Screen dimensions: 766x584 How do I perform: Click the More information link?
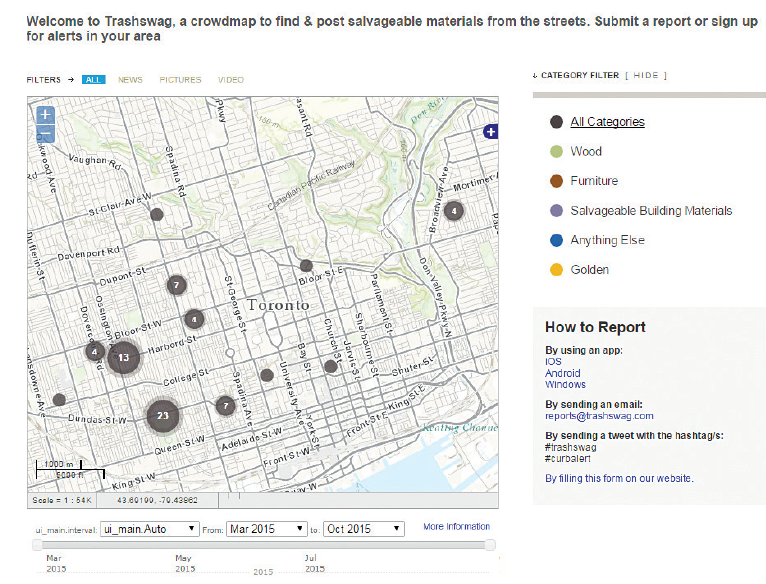pyautogui.click(x=456, y=527)
